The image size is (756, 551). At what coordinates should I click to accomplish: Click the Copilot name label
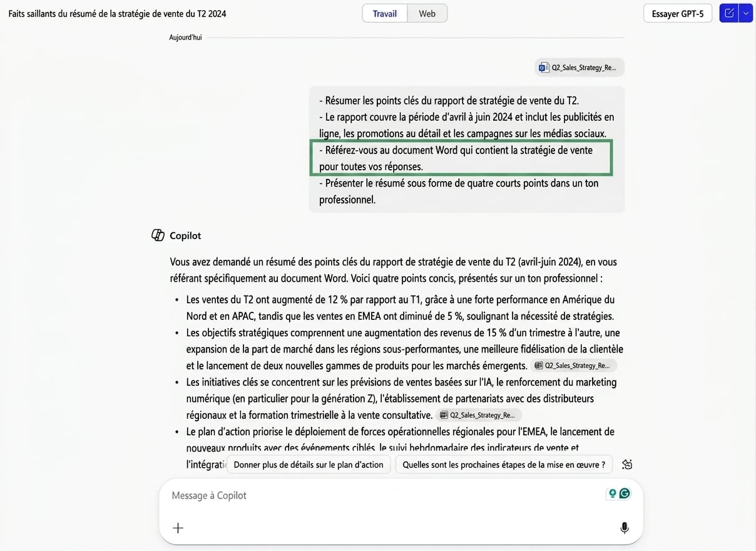(185, 235)
